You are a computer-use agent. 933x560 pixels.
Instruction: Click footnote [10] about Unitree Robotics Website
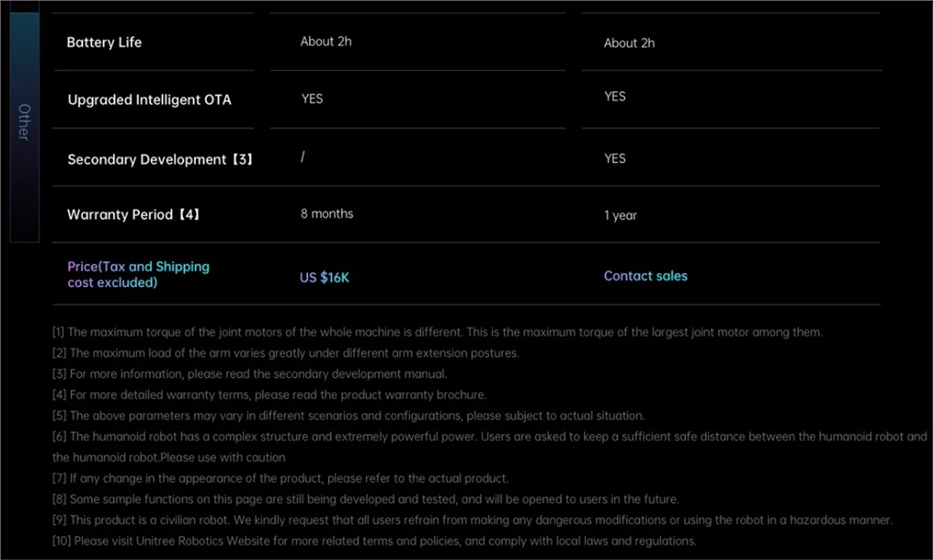coord(374,542)
